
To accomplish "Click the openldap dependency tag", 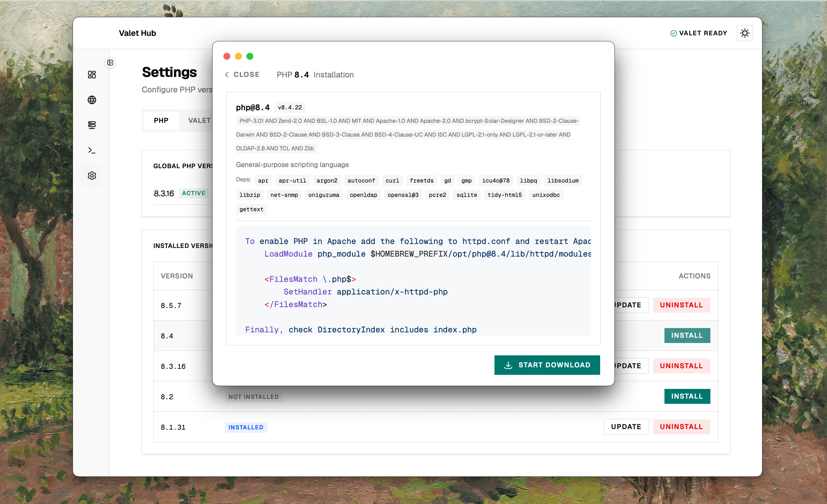I will tap(363, 195).
